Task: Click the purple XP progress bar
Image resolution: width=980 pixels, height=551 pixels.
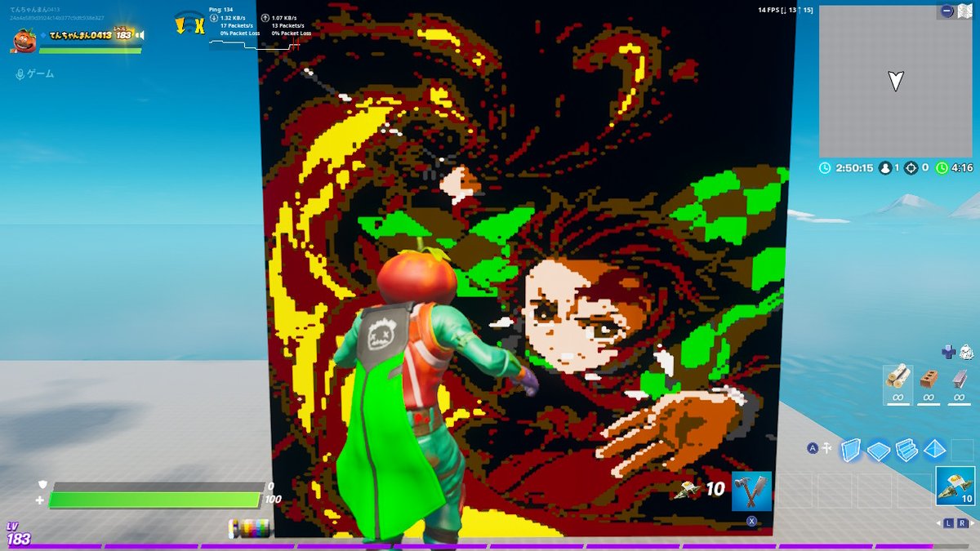Action: 490,546
